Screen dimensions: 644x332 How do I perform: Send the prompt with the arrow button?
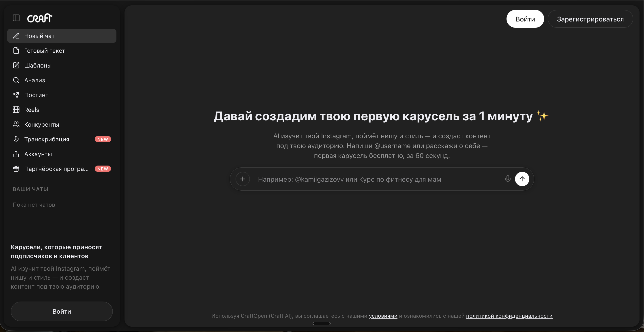click(x=522, y=179)
